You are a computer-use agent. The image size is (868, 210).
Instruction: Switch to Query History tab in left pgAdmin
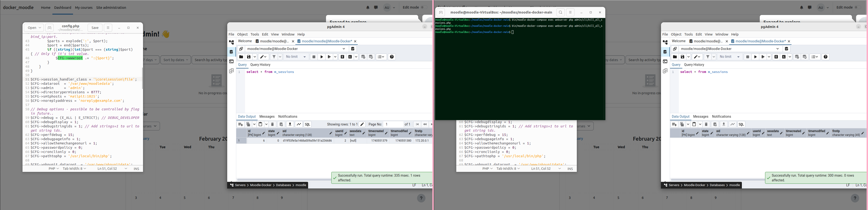260,65
